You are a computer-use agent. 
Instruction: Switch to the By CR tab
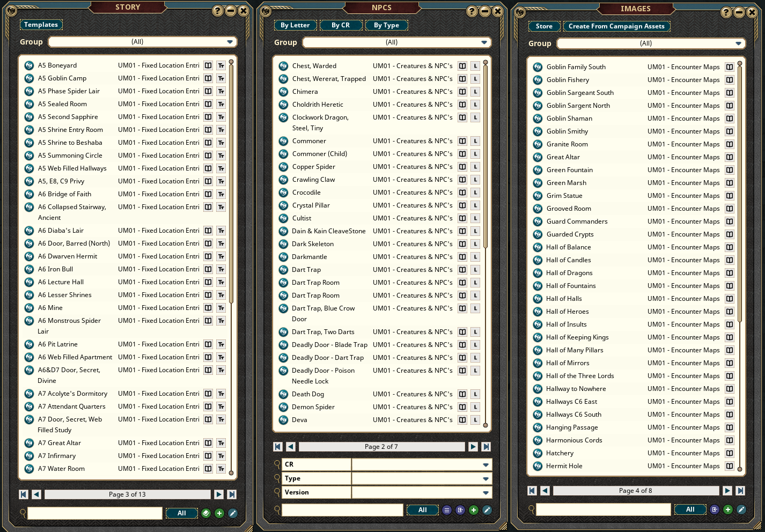341,25
